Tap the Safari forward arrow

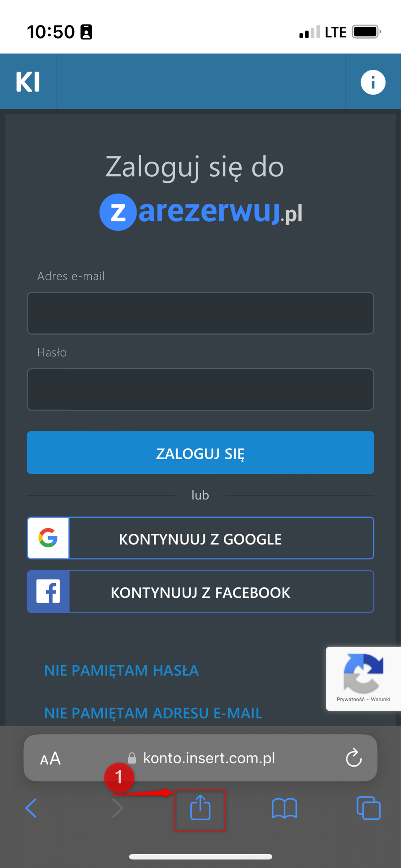117,808
